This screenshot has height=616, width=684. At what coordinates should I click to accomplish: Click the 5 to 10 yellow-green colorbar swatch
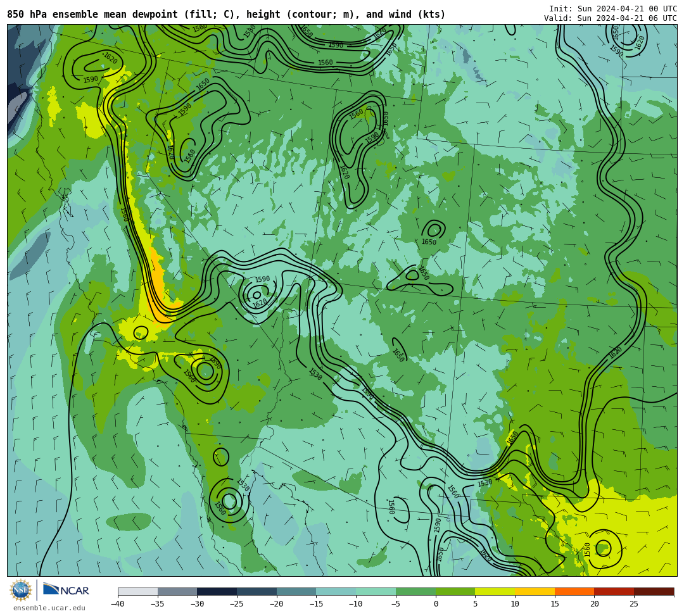495,591
